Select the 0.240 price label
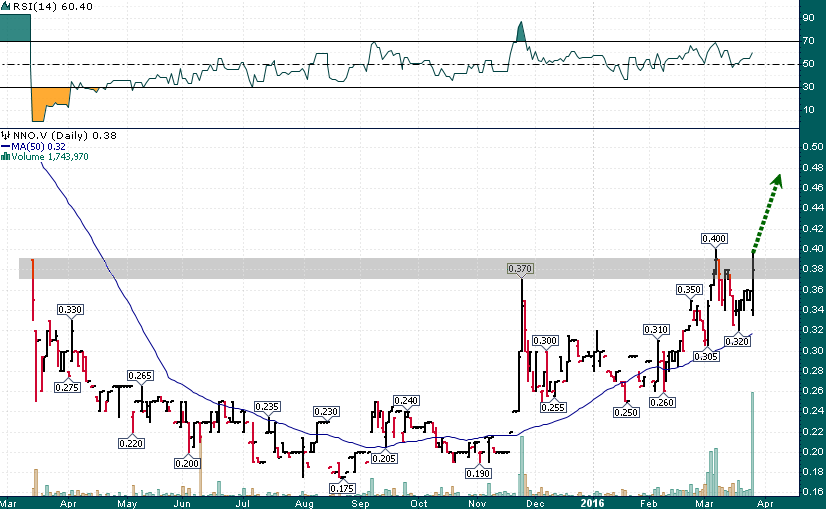 coord(406,400)
